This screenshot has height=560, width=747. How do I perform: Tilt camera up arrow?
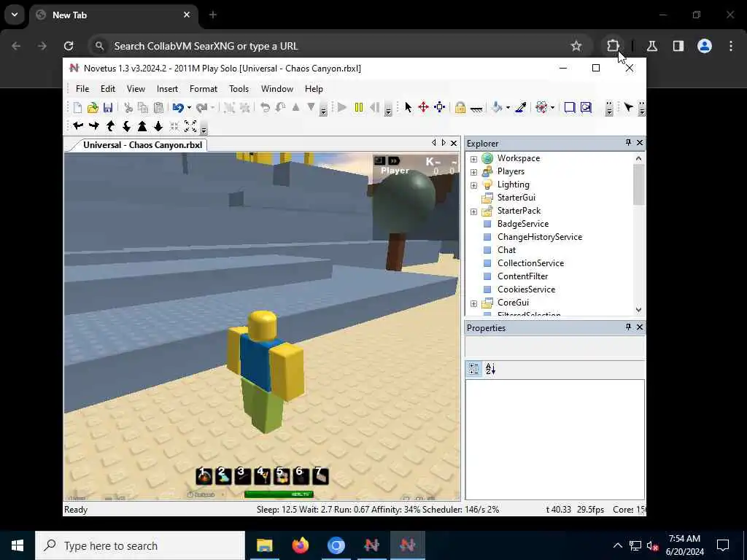111,126
